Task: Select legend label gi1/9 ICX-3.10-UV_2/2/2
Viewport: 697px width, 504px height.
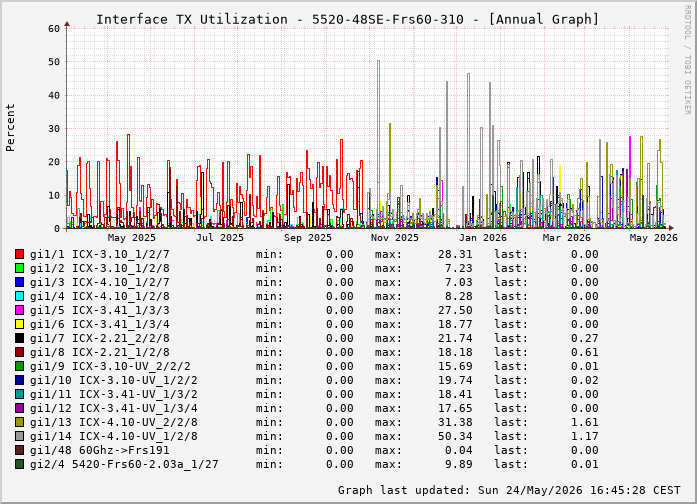Action: 110,366
